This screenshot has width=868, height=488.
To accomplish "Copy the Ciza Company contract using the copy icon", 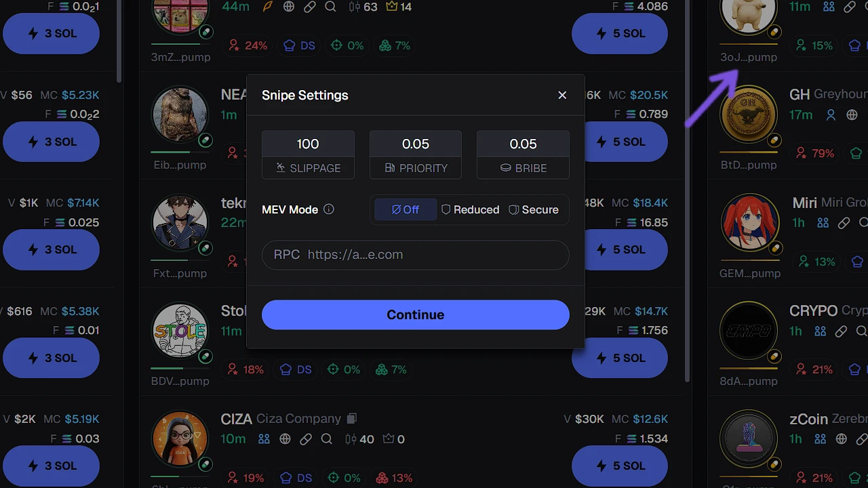I will point(351,418).
